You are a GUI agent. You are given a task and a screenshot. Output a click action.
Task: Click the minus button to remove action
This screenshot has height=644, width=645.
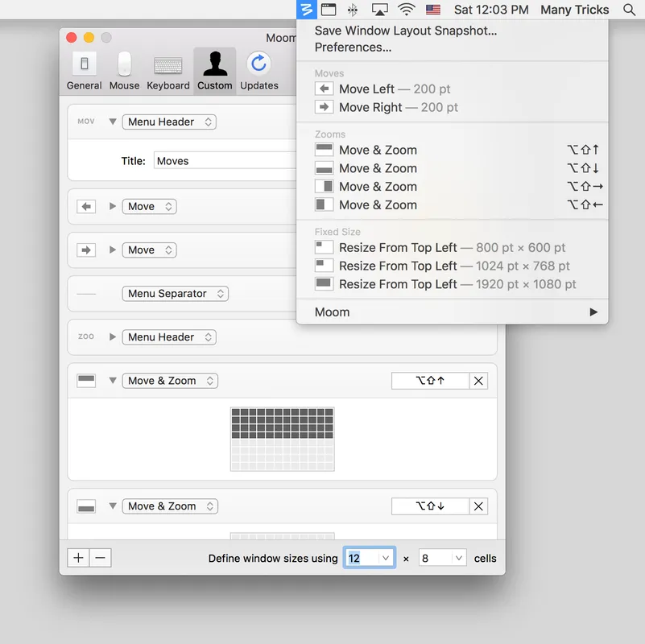100,558
